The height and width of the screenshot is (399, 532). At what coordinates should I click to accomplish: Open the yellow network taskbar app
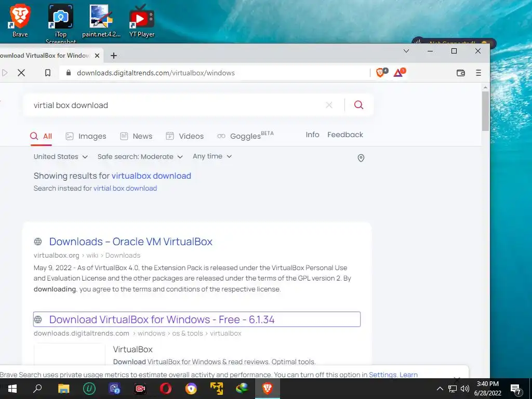[217, 389]
